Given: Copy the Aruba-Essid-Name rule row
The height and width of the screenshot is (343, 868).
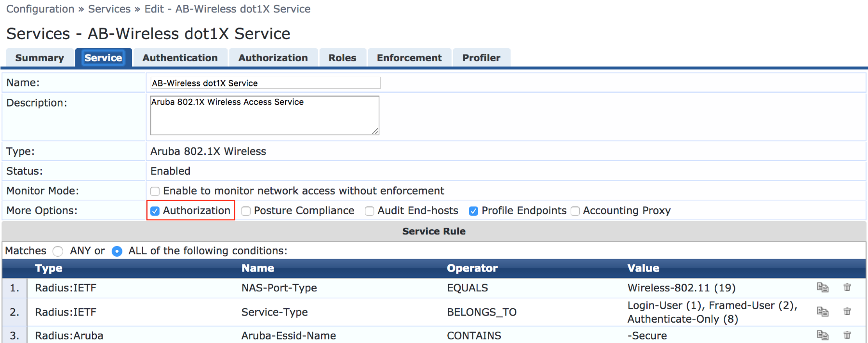Looking at the screenshot, I should (822, 335).
